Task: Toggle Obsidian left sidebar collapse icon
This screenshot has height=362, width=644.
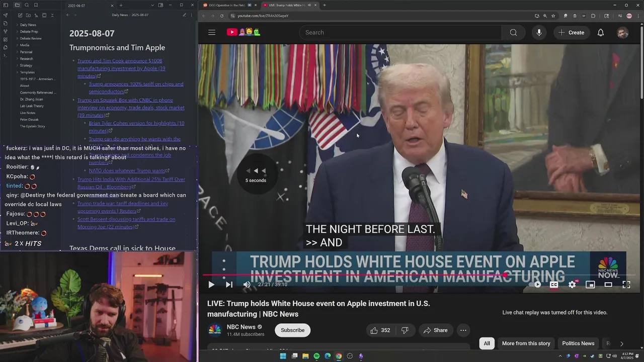Action: pos(6,5)
